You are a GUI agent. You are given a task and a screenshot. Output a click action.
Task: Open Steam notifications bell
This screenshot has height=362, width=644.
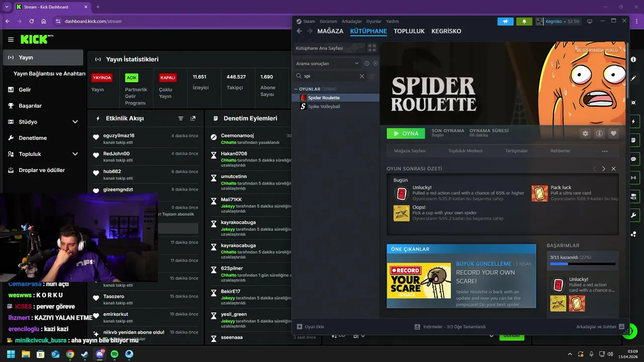point(524,22)
